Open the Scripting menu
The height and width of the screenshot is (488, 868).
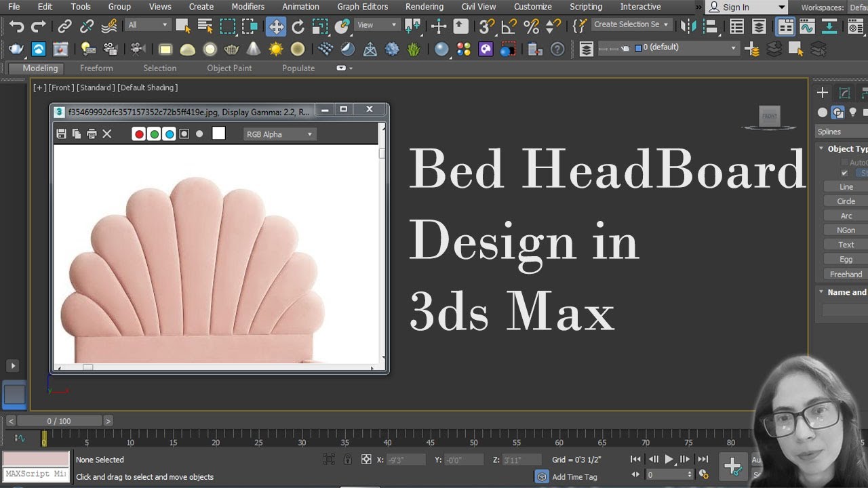[586, 7]
